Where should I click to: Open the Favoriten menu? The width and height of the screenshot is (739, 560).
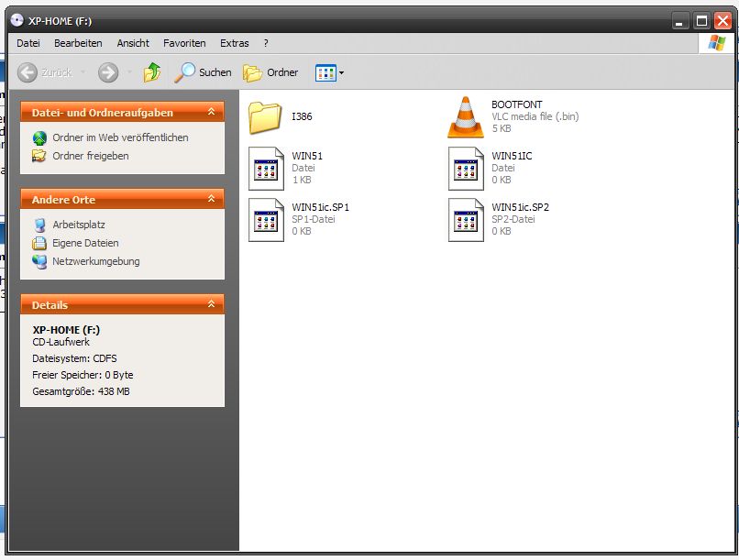pyautogui.click(x=184, y=43)
